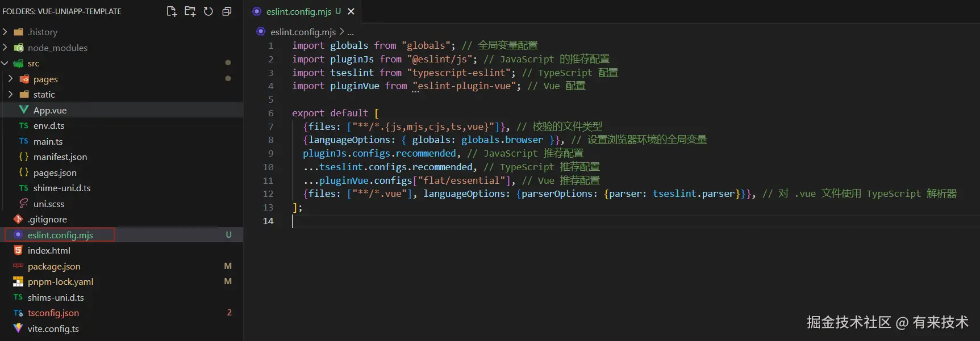Open package.json file
The height and width of the screenshot is (341, 980).
[54, 266]
